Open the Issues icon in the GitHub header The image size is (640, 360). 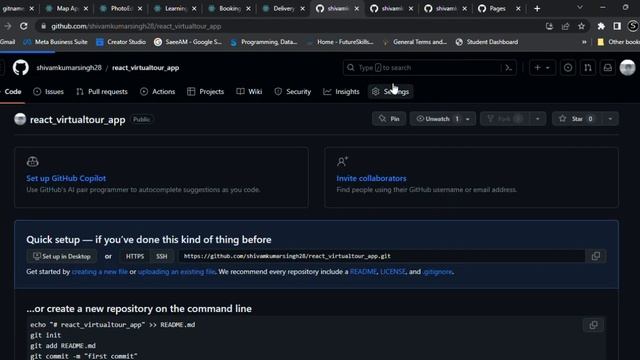coord(568,68)
